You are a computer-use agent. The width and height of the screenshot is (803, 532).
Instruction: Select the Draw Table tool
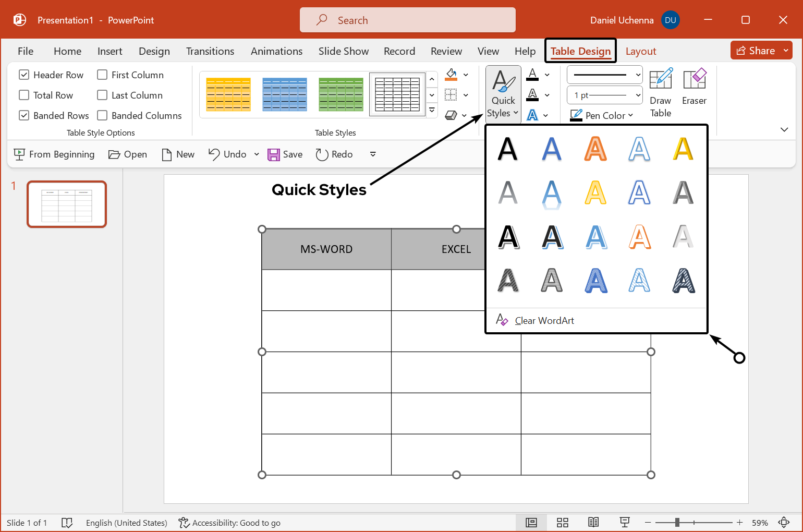coord(660,93)
